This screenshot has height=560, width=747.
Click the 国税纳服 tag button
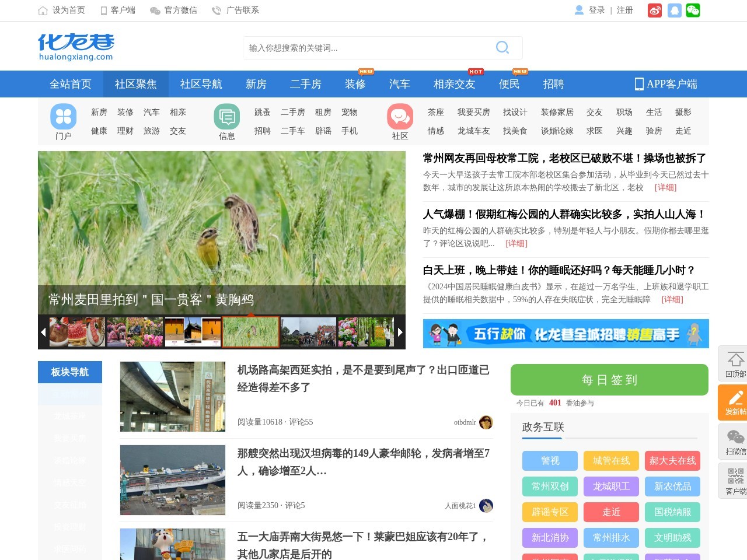672,512
